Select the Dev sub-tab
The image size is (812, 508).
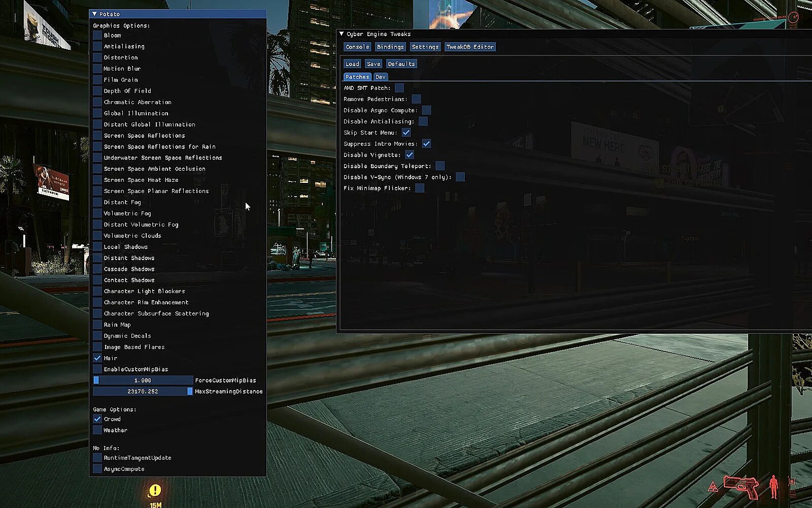tap(381, 77)
